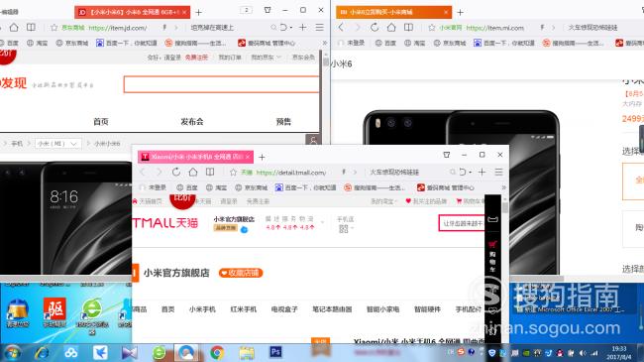This screenshot has height=362, width=644.
Task: Launch Photoshop from the taskbar
Action: tap(275, 352)
